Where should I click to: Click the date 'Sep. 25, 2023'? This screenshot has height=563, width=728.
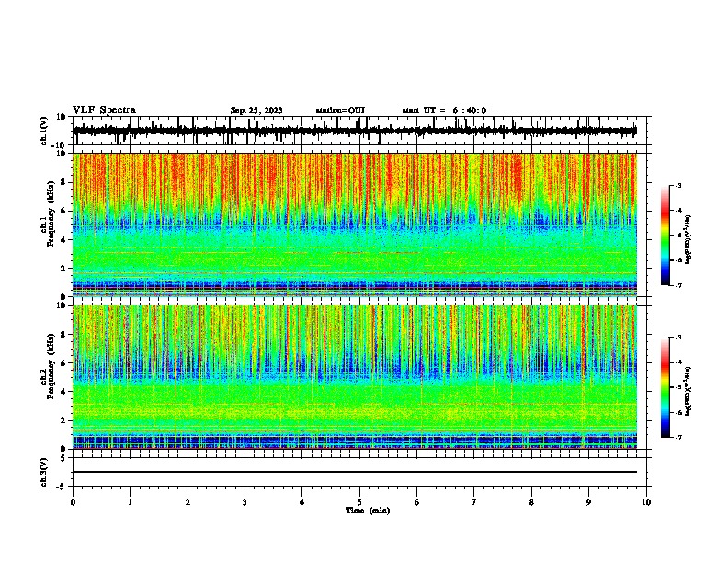click(256, 110)
